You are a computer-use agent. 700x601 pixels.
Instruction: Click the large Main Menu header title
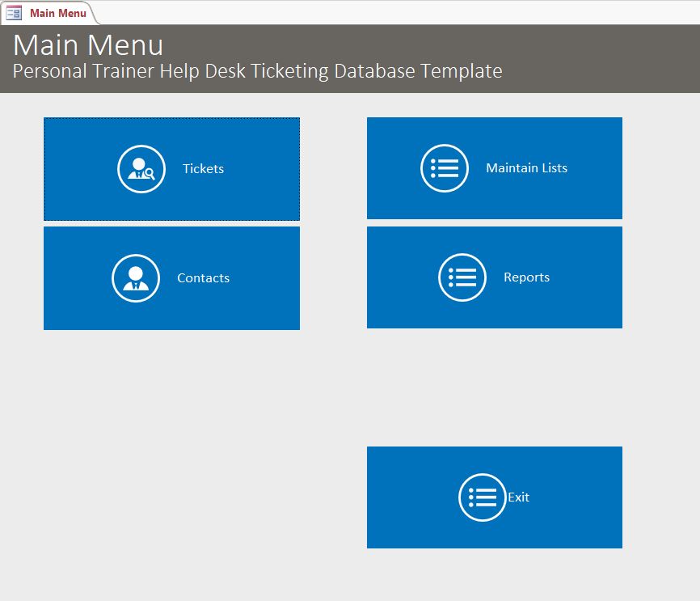click(x=88, y=45)
